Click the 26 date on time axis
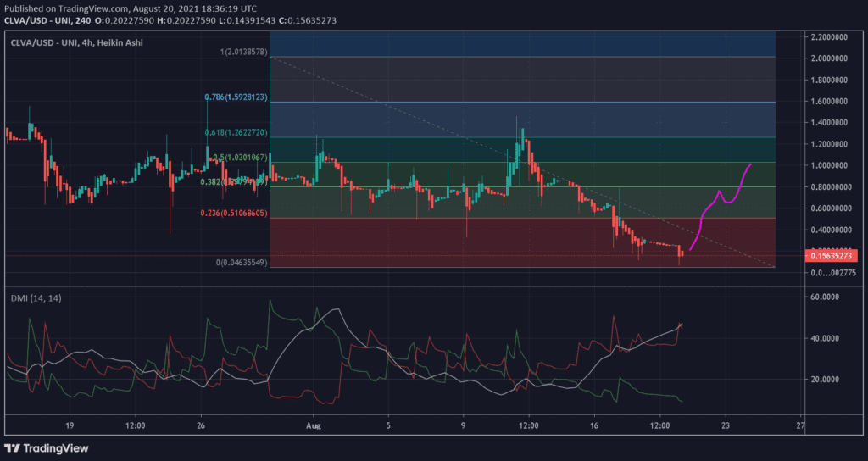868x461 pixels. (x=200, y=425)
